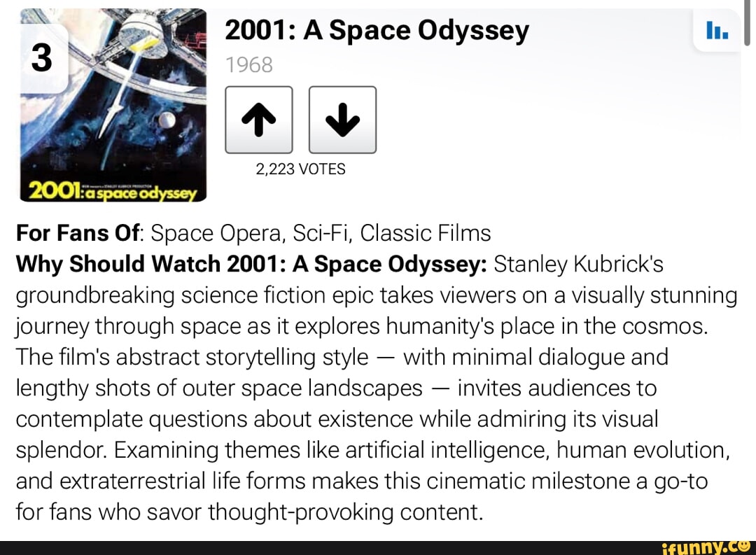Toggle your upvote on the film
The height and width of the screenshot is (555, 756).
(258, 119)
